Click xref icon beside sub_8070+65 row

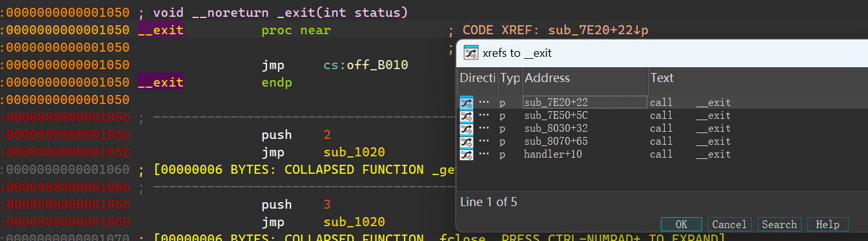point(466,141)
